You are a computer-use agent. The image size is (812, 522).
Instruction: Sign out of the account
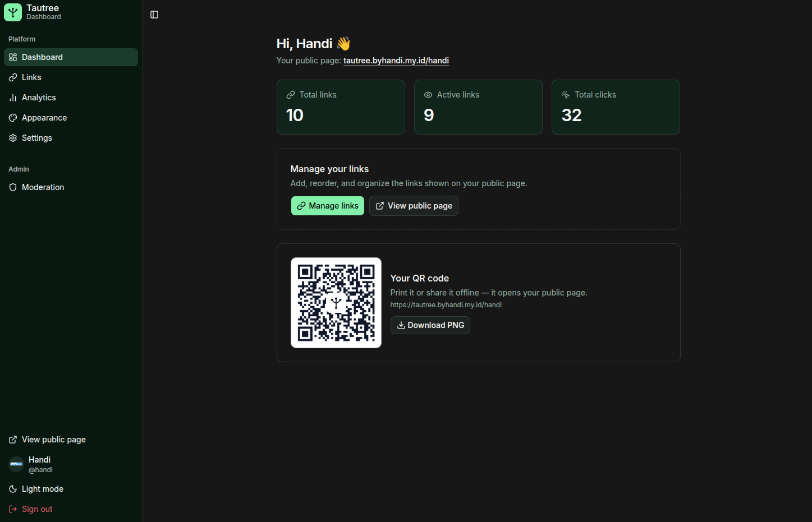(71, 509)
